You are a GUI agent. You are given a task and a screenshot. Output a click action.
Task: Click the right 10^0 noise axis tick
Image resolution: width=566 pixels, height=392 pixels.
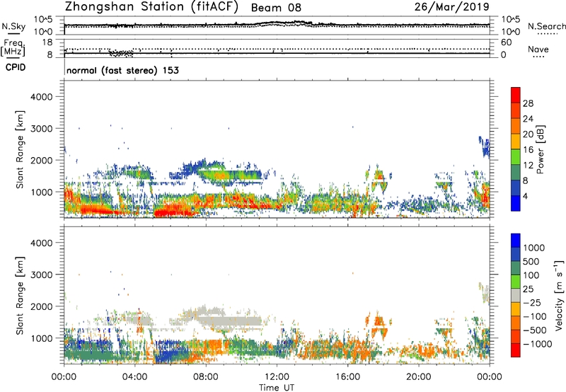click(x=511, y=32)
